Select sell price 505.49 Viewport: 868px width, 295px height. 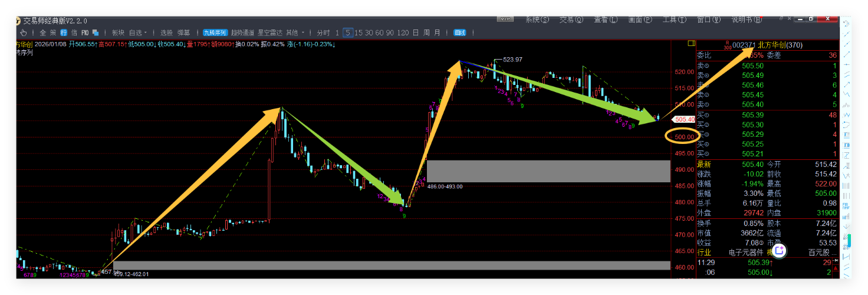752,75
